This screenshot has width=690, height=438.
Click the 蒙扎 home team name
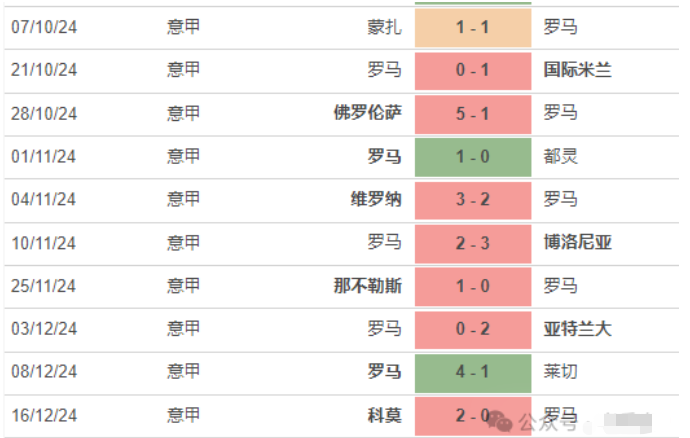(384, 27)
